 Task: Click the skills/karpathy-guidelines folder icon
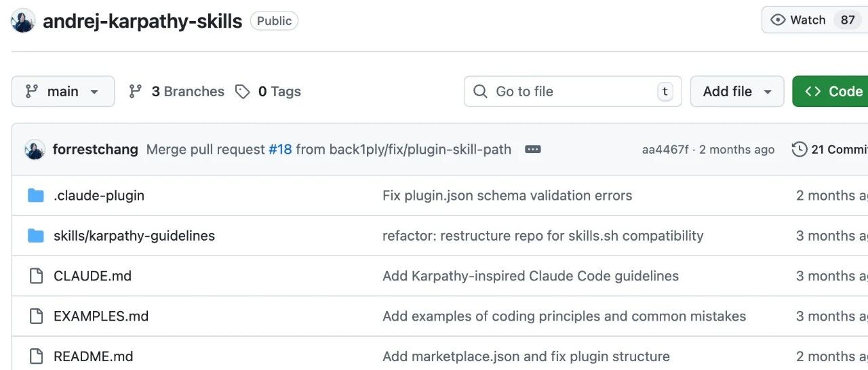36,236
